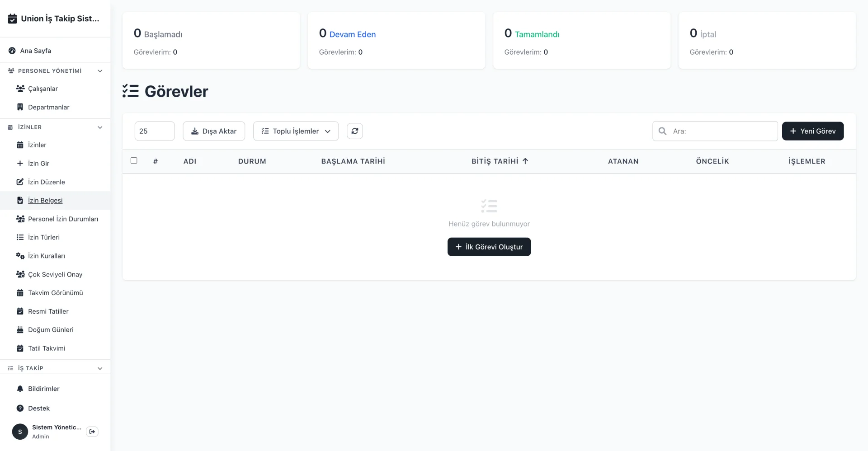Collapse the Personel Yönetimi section

(x=100, y=71)
